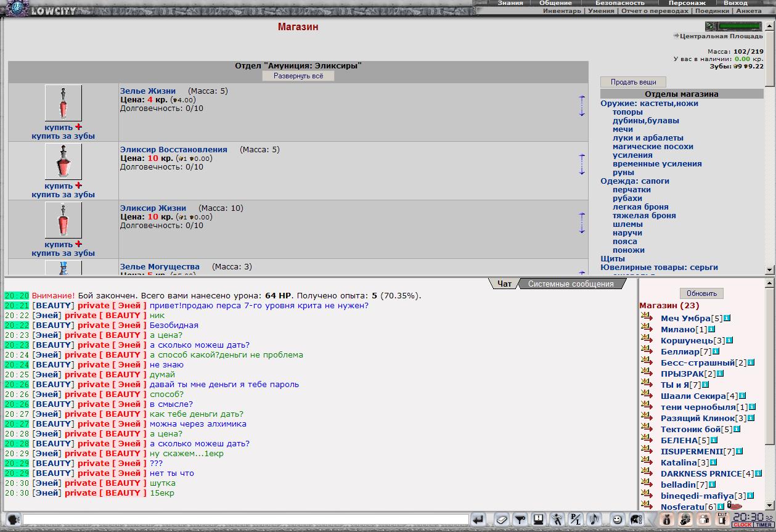Open луки и арбалеты department

point(648,138)
